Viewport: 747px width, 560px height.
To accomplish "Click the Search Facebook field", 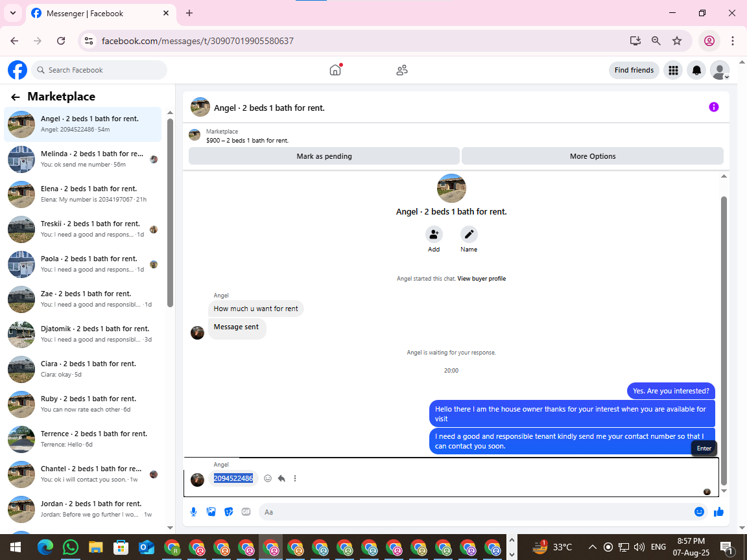I will pos(100,70).
